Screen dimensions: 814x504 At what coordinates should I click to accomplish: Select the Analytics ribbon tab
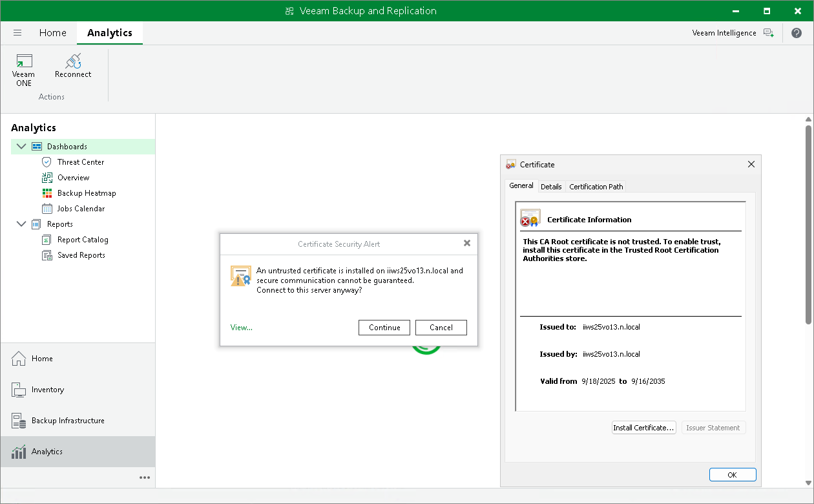[110, 33]
